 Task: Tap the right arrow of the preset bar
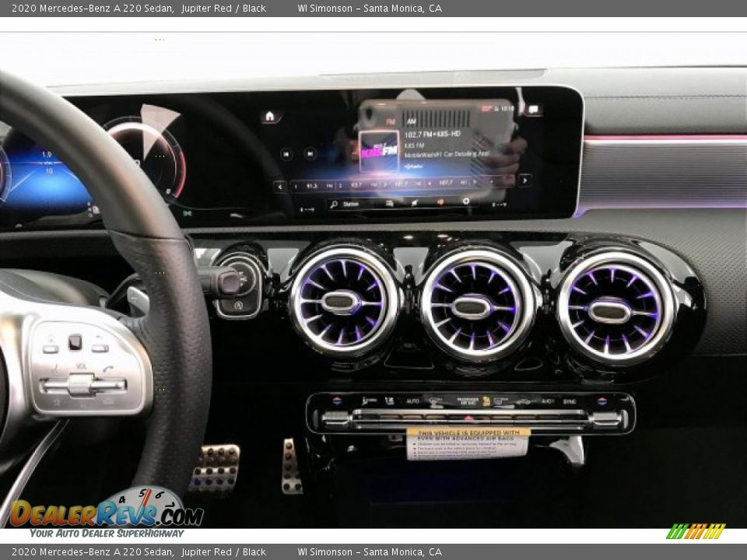[524, 180]
